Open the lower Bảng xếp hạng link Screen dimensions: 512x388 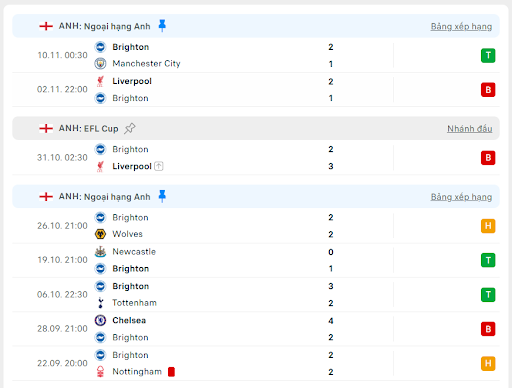(461, 197)
